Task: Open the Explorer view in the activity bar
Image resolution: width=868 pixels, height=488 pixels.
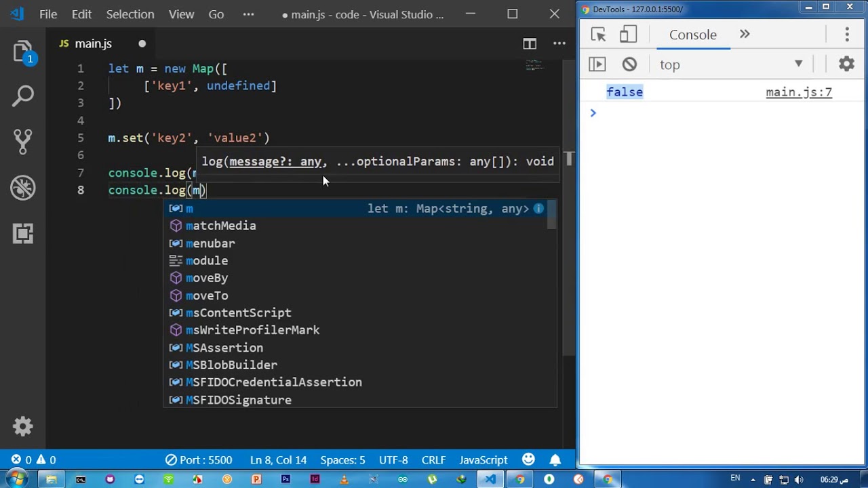Action: 22,52
